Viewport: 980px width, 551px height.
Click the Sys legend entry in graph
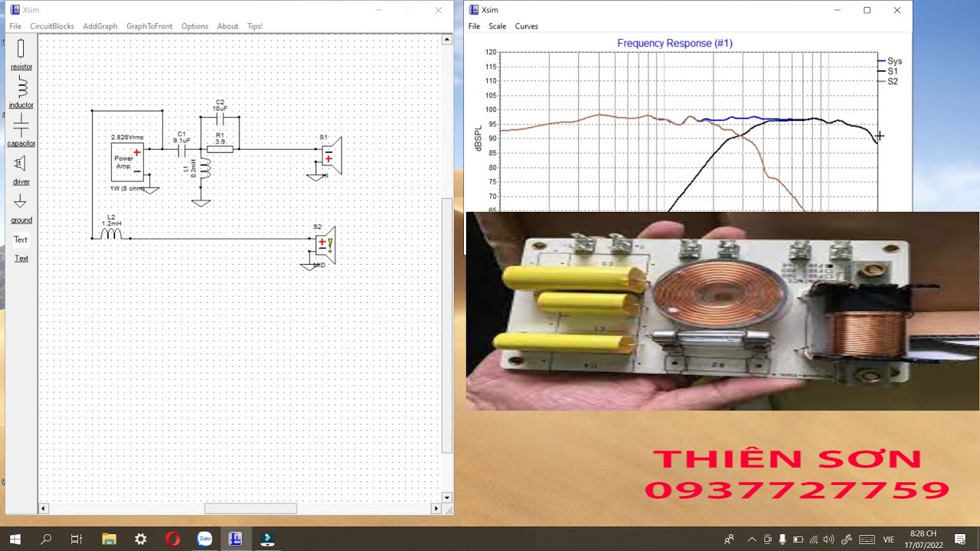coord(890,61)
